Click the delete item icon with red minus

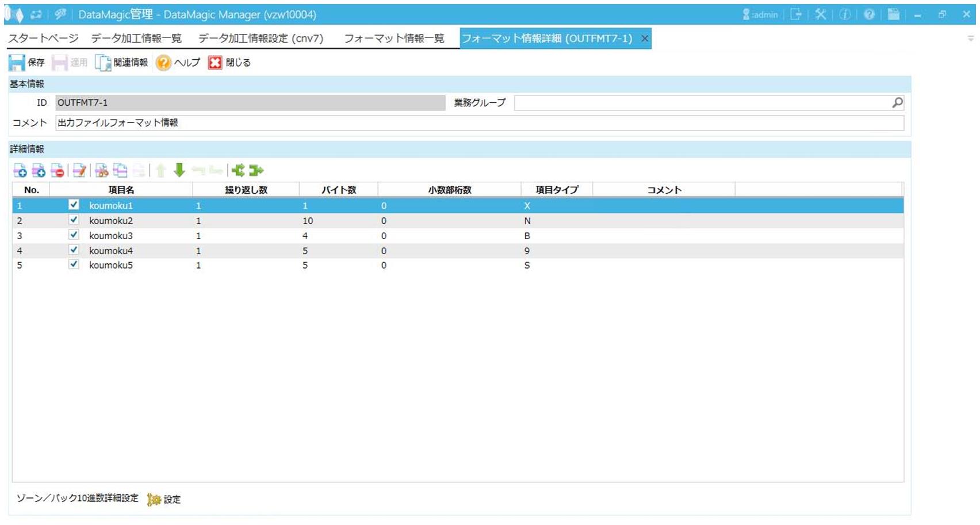point(58,170)
